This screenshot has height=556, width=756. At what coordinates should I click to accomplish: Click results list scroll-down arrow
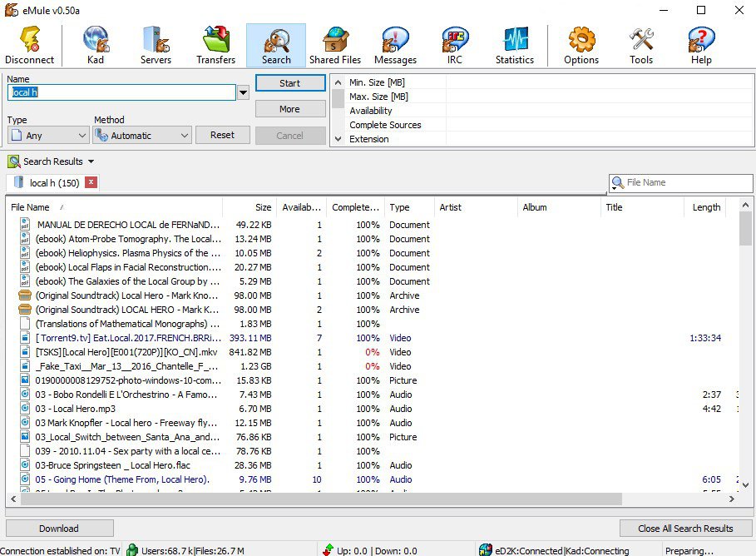click(745, 484)
